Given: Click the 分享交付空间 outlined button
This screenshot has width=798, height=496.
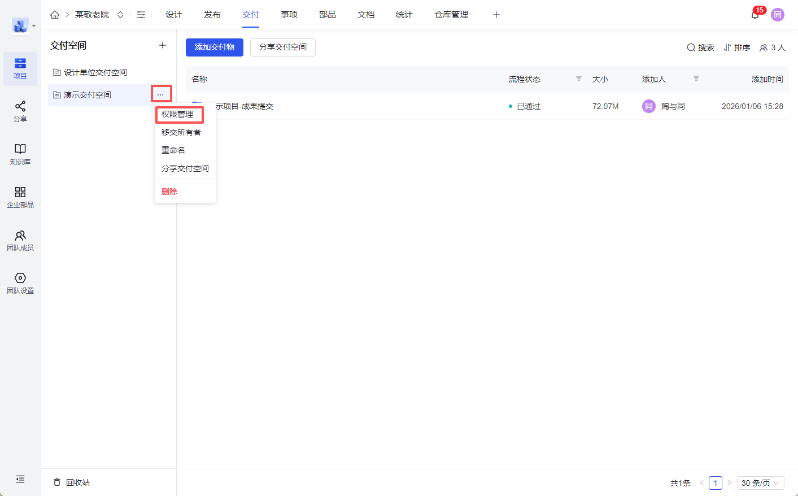Looking at the screenshot, I should click(x=283, y=47).
